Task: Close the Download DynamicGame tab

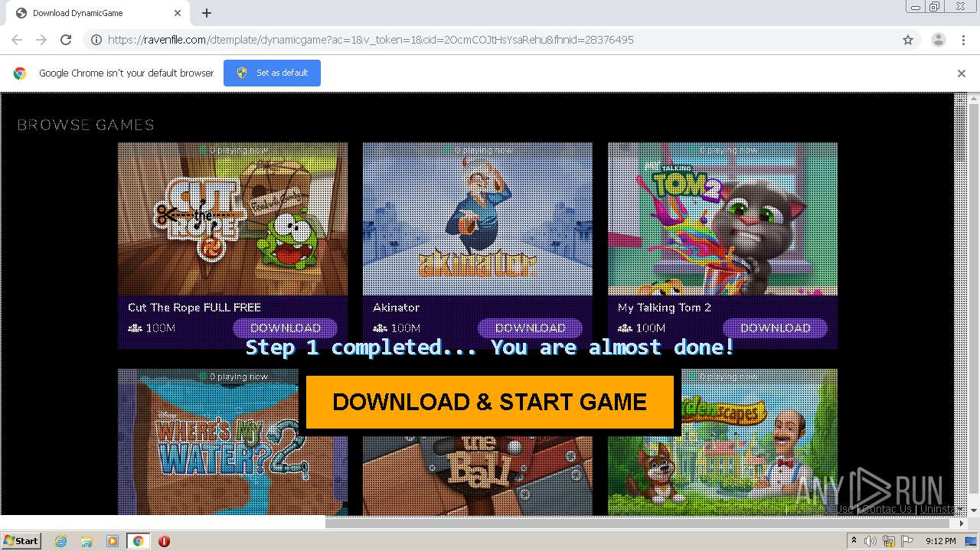Action: [178, 13]
